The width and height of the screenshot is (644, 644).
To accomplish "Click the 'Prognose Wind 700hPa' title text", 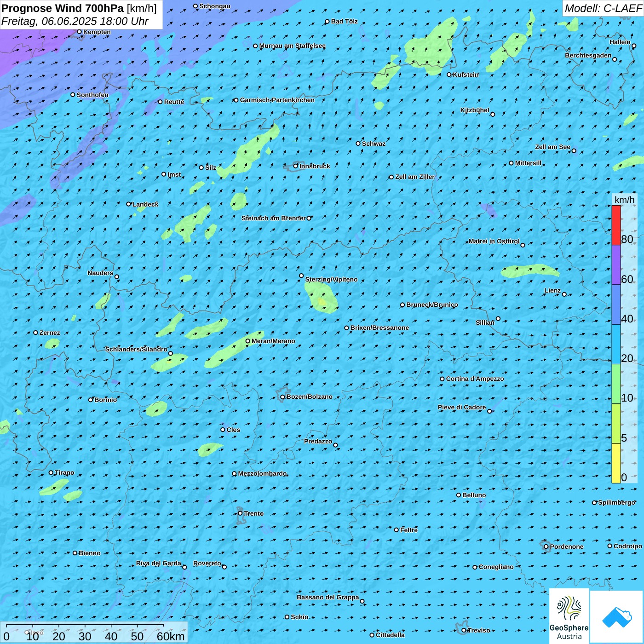I will 63,8.
